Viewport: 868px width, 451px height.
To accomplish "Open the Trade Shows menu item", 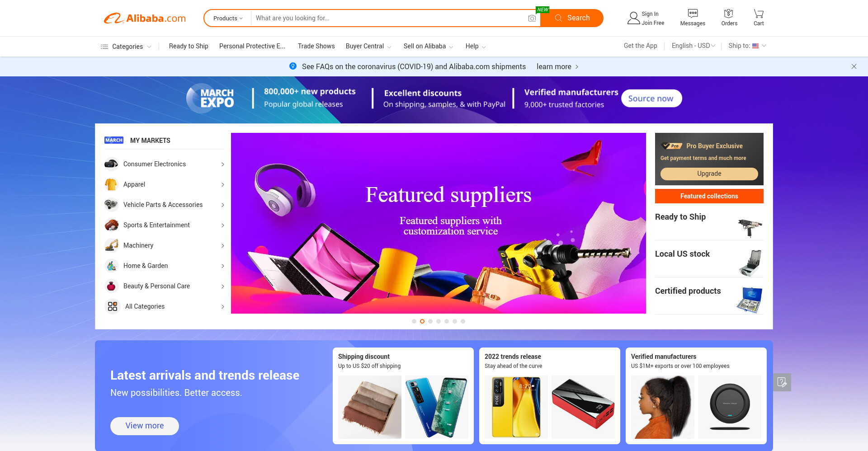I will click(316, 46).
